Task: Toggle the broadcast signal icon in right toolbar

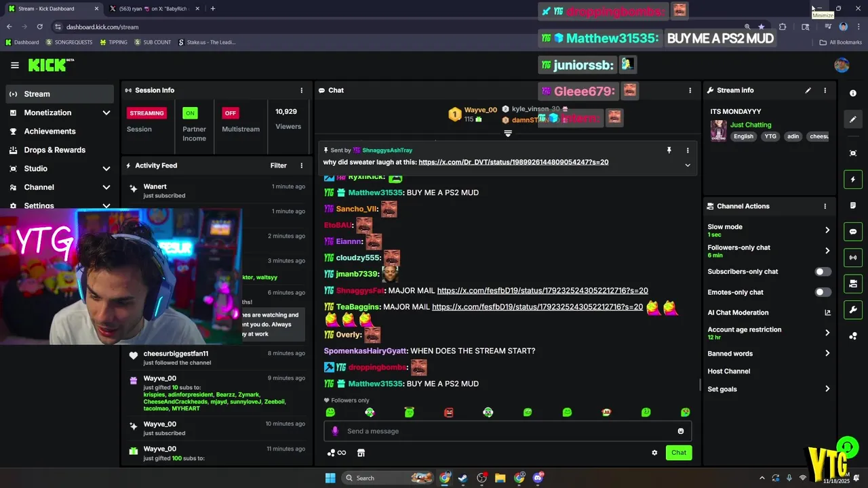Action: click(853, 258)
